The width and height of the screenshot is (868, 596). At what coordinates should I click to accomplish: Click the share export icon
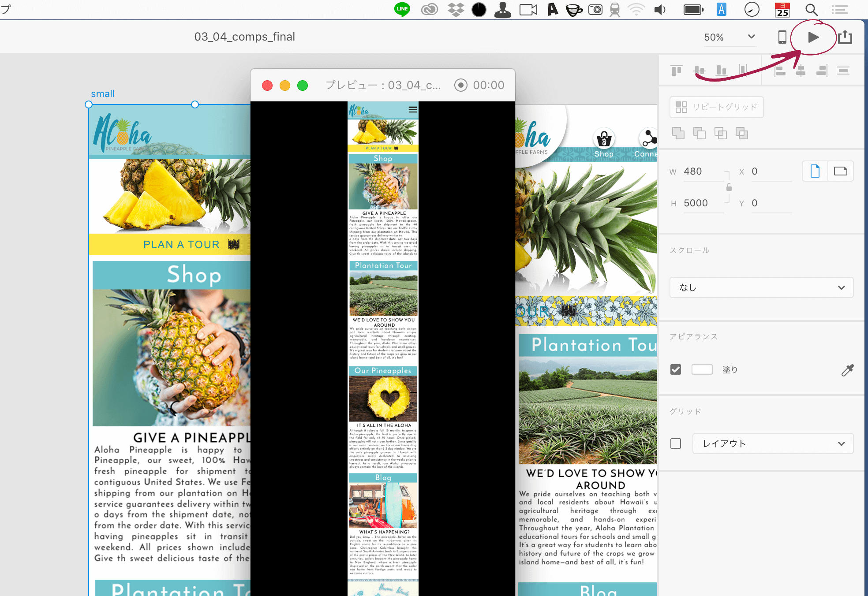845,37
